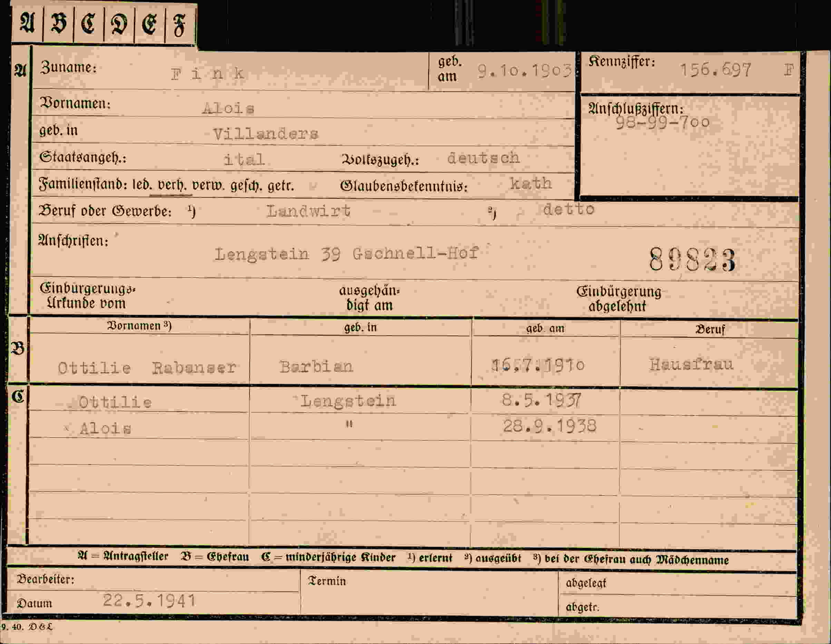Click the "abgetr." label
The image size is (831, 644).
[x=582, y=607]
